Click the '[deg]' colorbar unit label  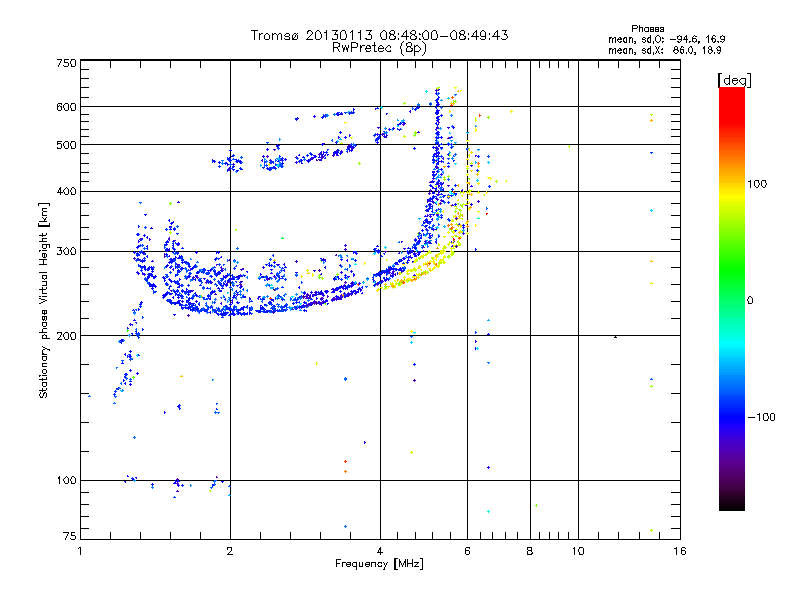[734, 80]
